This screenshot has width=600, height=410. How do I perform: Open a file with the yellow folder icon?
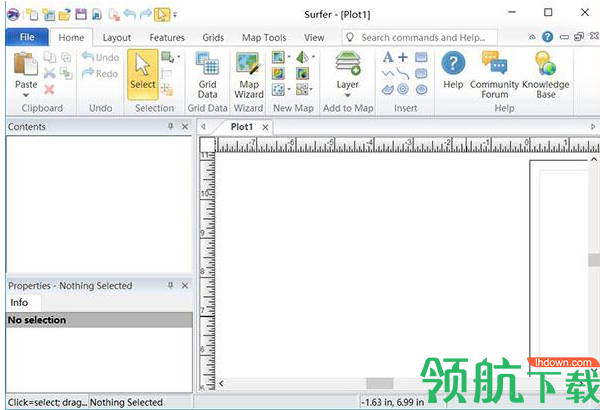(x=65, y=15)
